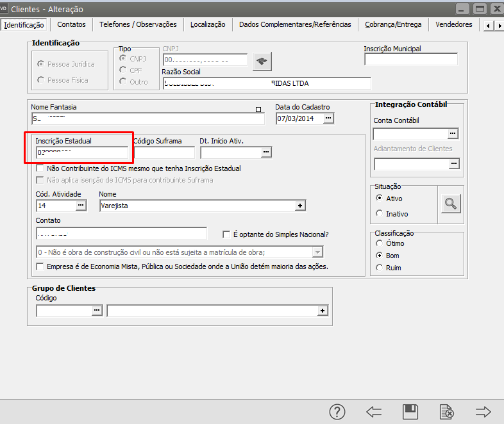This screenshot has height=424, width=504.
Task: Check É optante do Simples Nacional
Action: (226, 234)
